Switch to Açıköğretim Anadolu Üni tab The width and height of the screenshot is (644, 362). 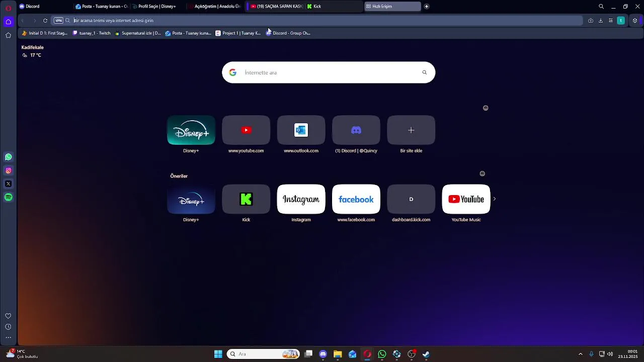click(214, 7)
